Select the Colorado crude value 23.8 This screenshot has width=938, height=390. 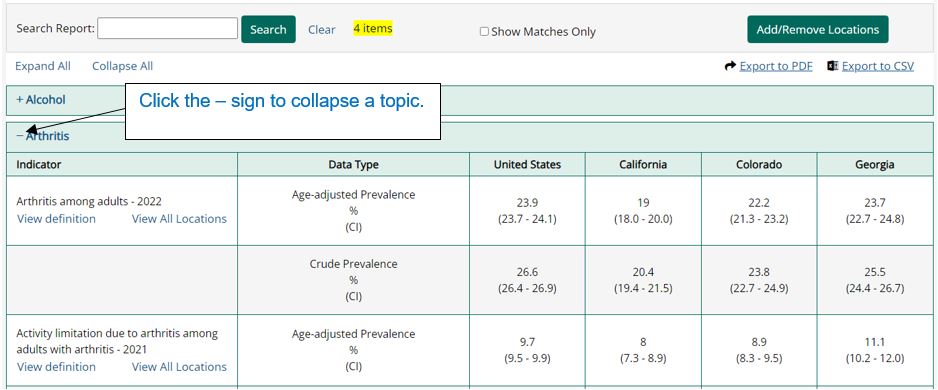[759, 272]
